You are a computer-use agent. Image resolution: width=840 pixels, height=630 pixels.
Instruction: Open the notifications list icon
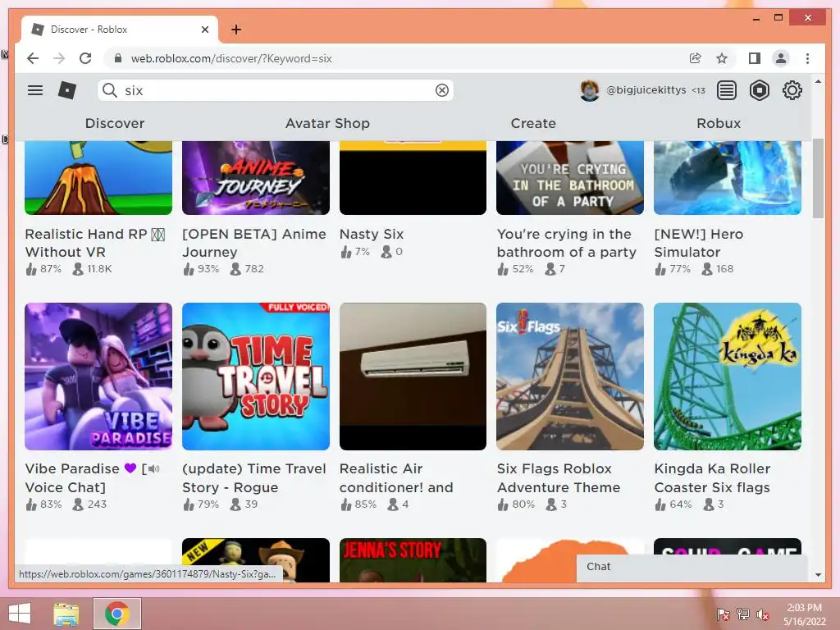[x=727, y=90]
